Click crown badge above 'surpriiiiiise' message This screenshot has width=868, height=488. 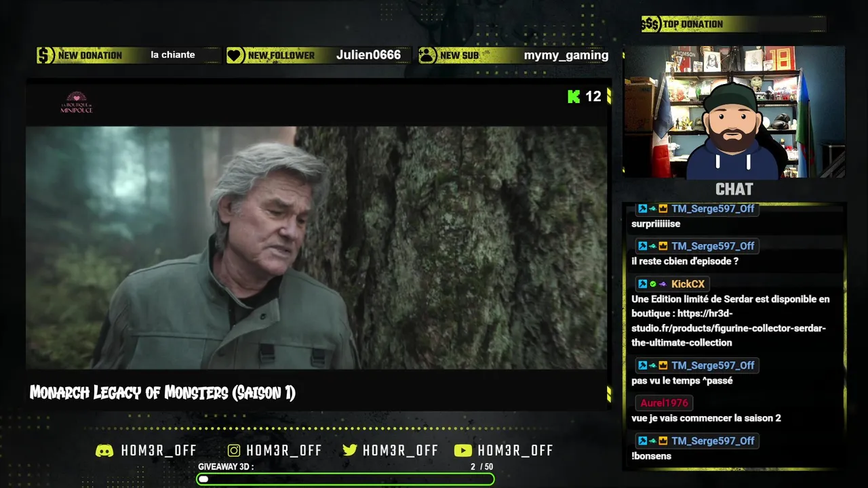(663, 209)
